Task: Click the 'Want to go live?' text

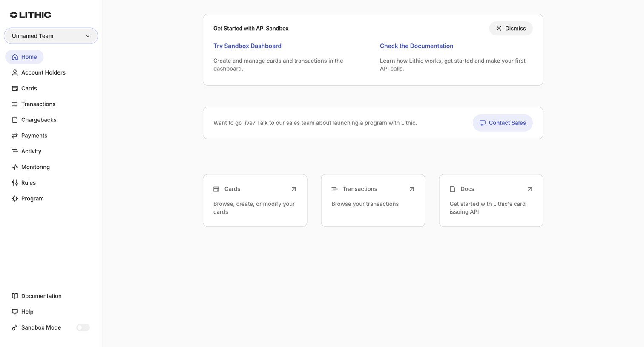Action: pyautogui.click(x=315, y=123)
